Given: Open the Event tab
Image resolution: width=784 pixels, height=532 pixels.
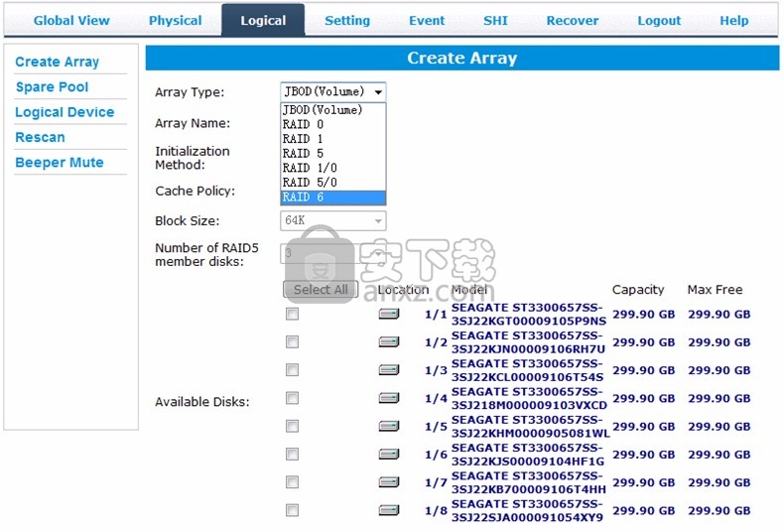Looking at the screenshot, I should pyautogui.click(x=427, y=21).
